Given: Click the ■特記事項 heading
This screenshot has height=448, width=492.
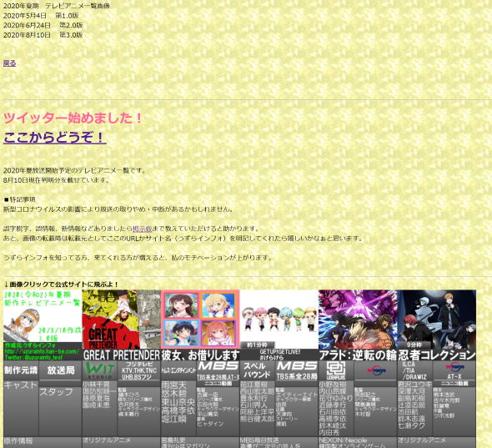Looking at the screenshot, I should pos(19,199).
